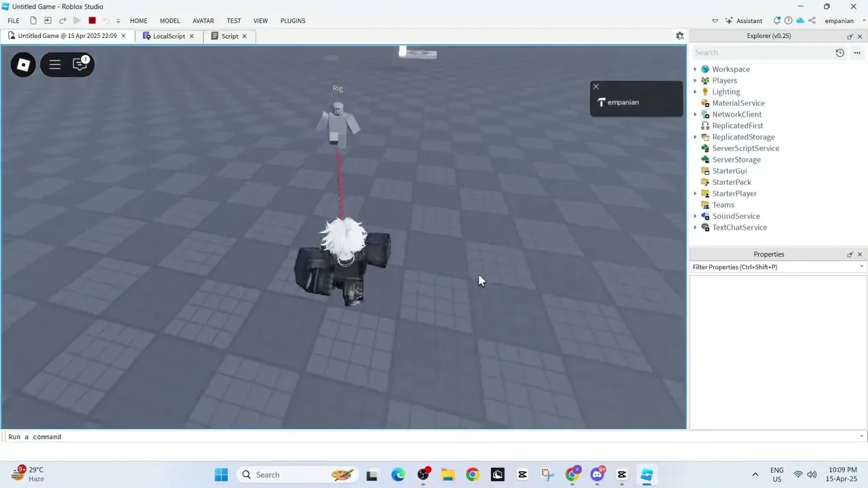Open the help question mark icon
The image size is (868, 488).
(x=788, y=20)
